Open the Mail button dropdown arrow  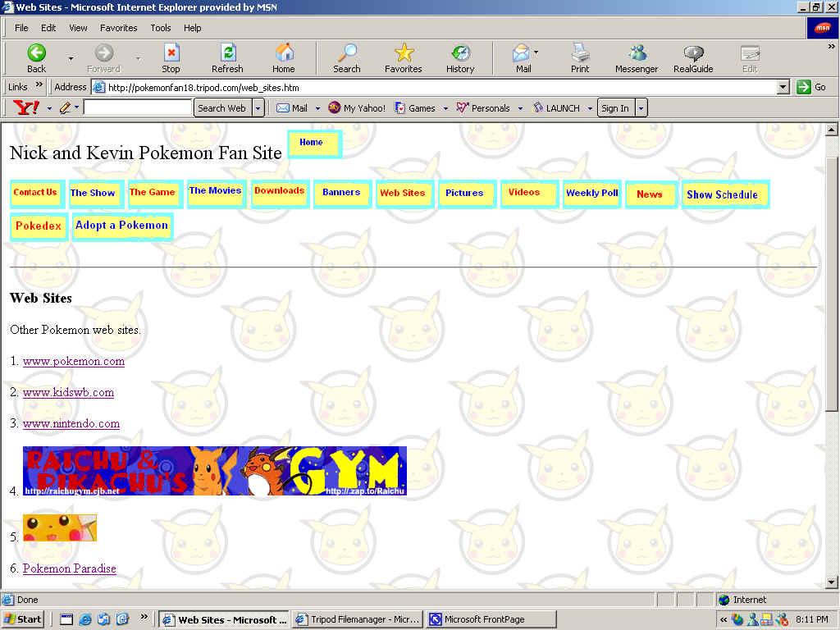(536, 52)
